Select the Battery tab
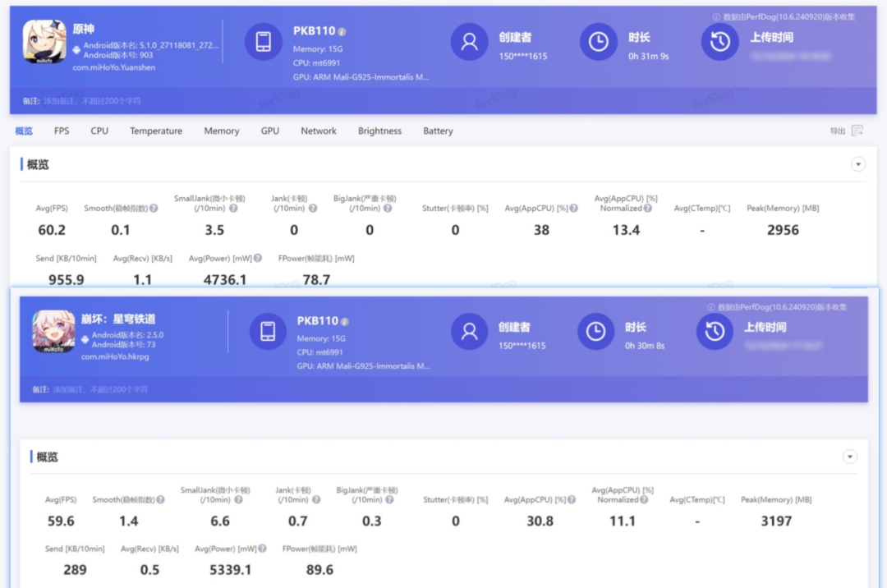 pyautogui.click(x=438, y=131)
